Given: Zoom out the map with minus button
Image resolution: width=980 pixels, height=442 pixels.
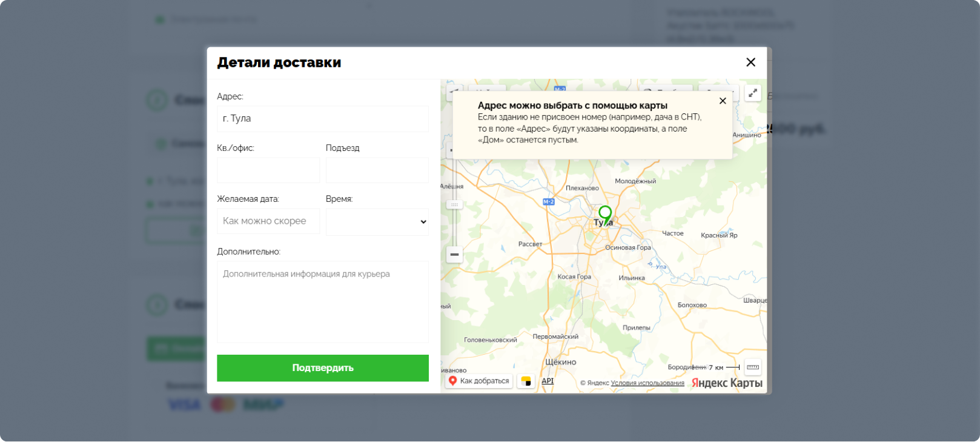Looking at the screenshot, I should (x=454, y=255).
